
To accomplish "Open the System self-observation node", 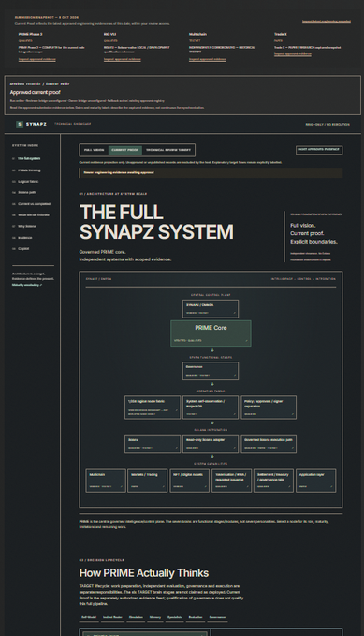I will click(x=211, y=407).
